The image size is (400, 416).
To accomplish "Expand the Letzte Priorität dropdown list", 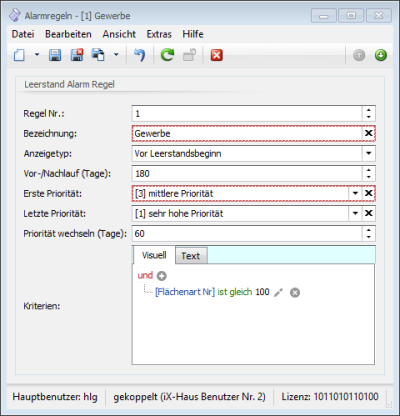I will coord(355,213).
